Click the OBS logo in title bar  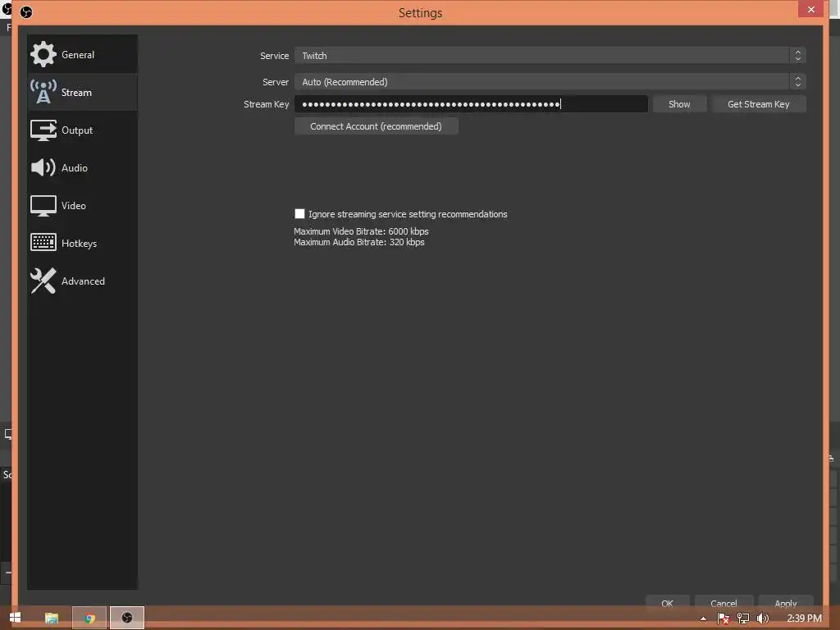[x=25, y=11]
